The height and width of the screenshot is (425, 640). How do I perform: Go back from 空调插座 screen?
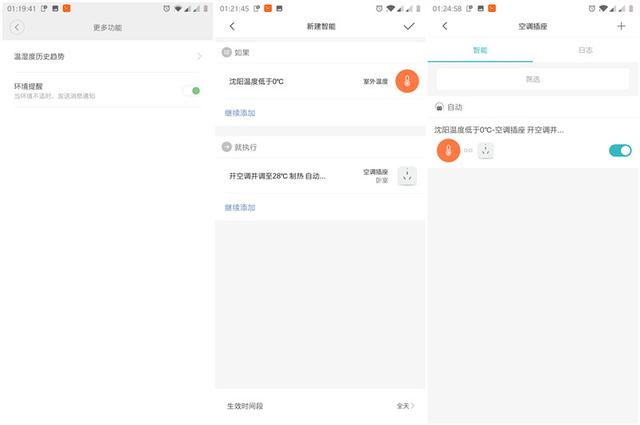tap(444, 27)
